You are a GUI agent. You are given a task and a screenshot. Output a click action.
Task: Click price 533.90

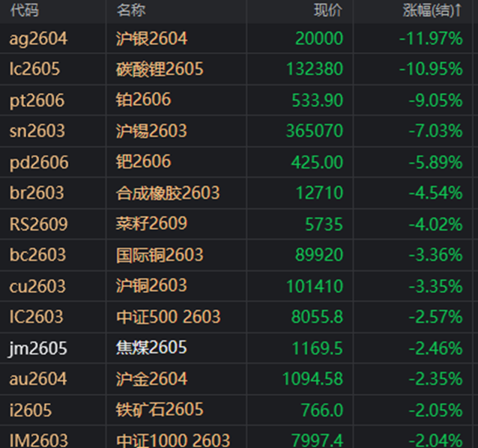[318, 100]
